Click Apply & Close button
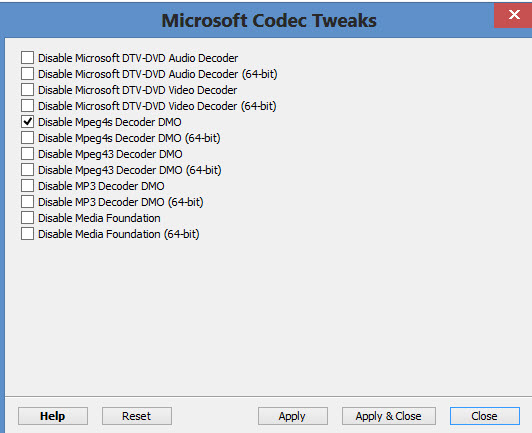The height and width of the screenshot is (433, 532). click(x=389, y=416)
